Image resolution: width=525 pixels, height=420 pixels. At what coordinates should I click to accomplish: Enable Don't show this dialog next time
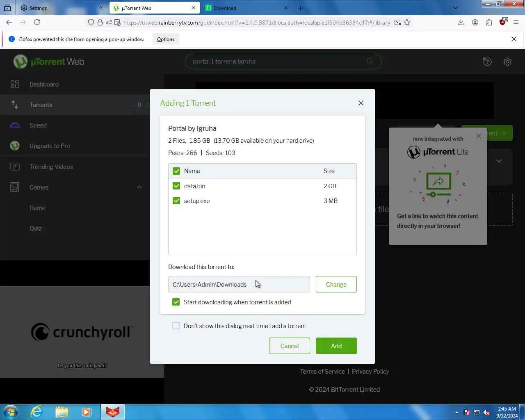(176, 326)
